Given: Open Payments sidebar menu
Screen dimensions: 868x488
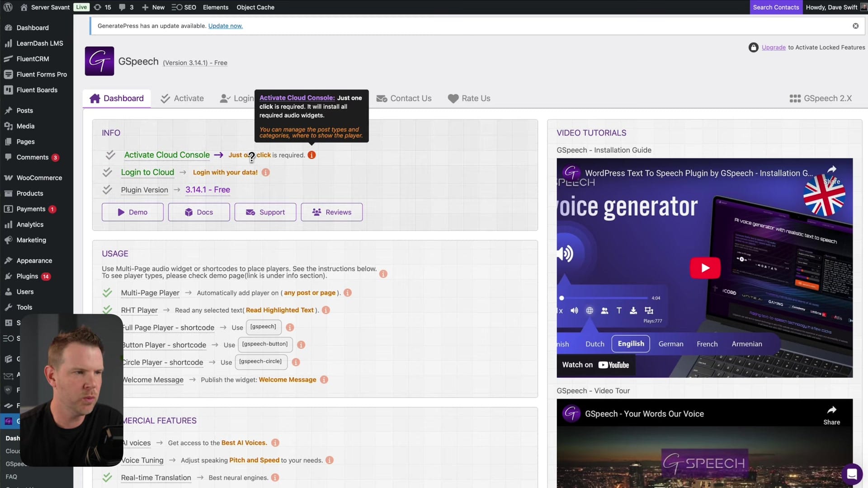Looking at the screenshot, I should [x=31, y=209].
